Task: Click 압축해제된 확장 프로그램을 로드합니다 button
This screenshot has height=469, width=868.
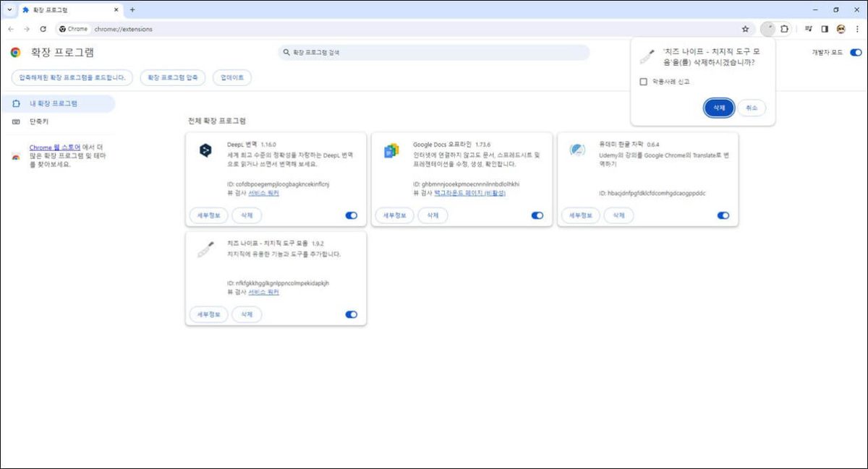Action: coord(72,77)
